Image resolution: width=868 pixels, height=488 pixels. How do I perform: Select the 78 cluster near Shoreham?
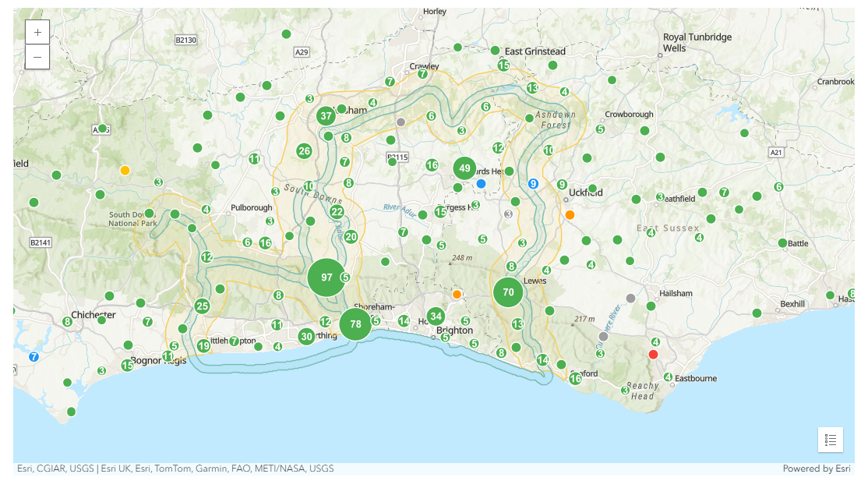(355, 324)
